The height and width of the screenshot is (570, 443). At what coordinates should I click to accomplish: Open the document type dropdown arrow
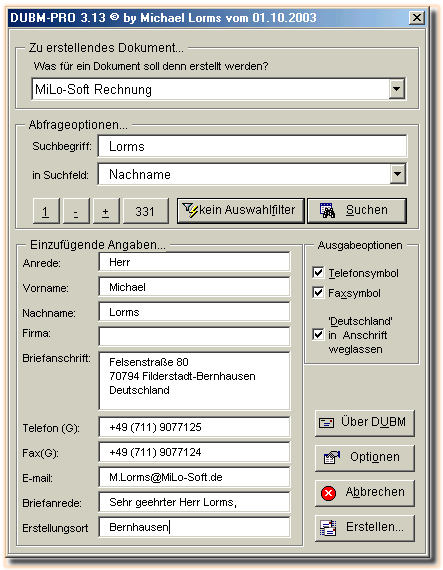[396, 89]
